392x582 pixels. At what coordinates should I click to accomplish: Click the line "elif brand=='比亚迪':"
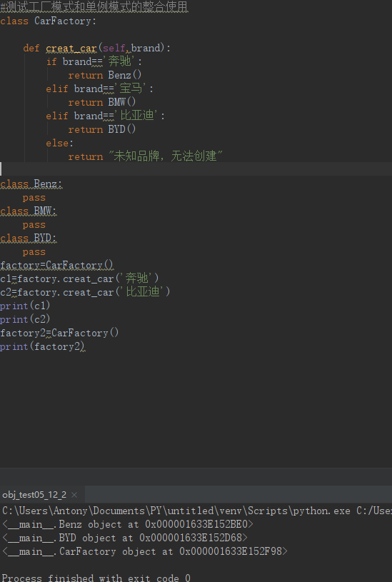[106, 116]
